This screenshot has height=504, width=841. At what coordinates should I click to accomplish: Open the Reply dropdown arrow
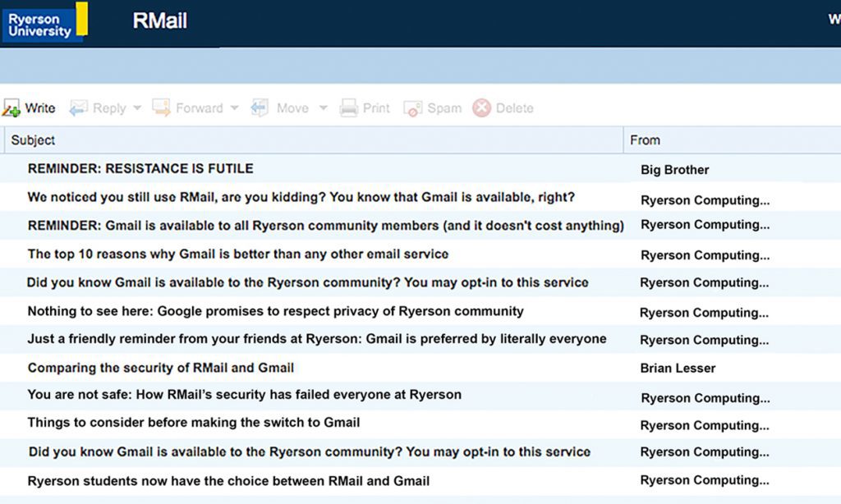(x=137, y=108)
